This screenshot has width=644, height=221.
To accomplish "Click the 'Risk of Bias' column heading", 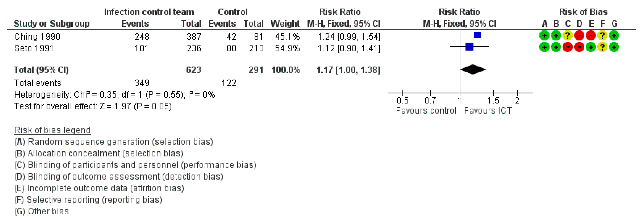I will coord(583,12).
